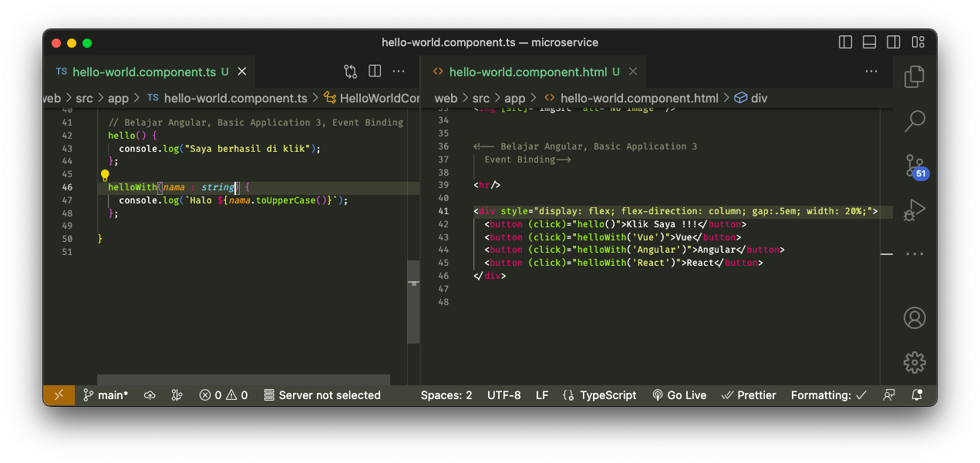Switch to the hello-world.component.html tab

click(x=527, y=72)
